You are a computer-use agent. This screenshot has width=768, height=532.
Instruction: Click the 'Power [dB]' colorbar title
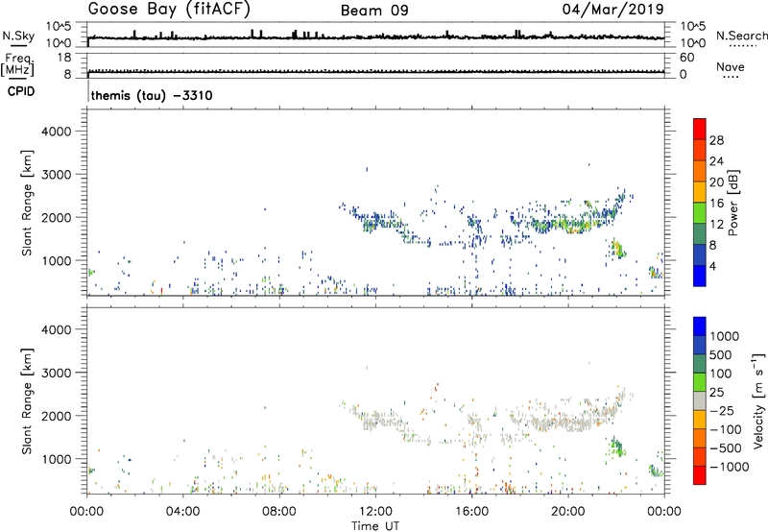pos(732,203)
